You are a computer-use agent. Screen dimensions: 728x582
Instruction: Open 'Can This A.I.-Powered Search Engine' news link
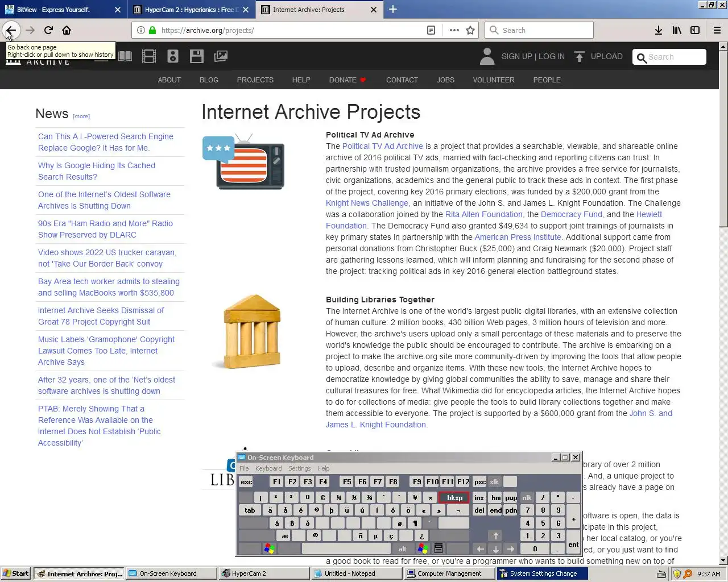106,142
